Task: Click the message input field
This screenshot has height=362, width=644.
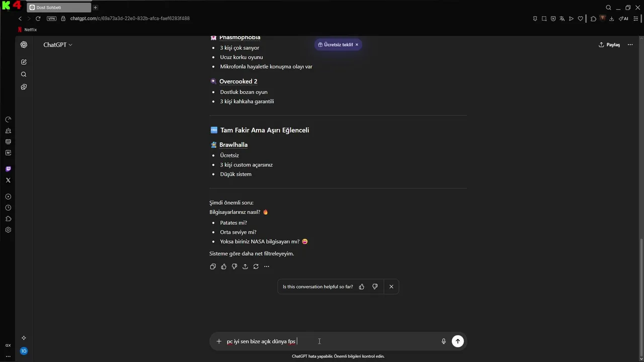Action: 331,341
